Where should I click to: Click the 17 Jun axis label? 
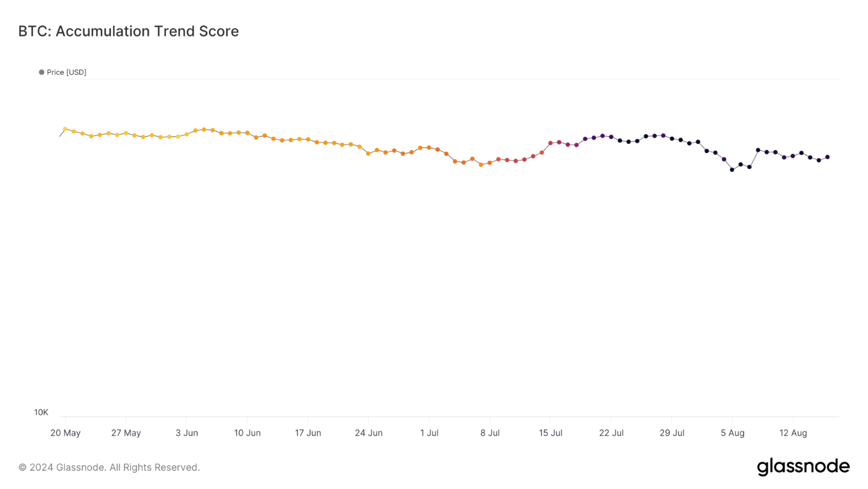click(x=308, y=433)
